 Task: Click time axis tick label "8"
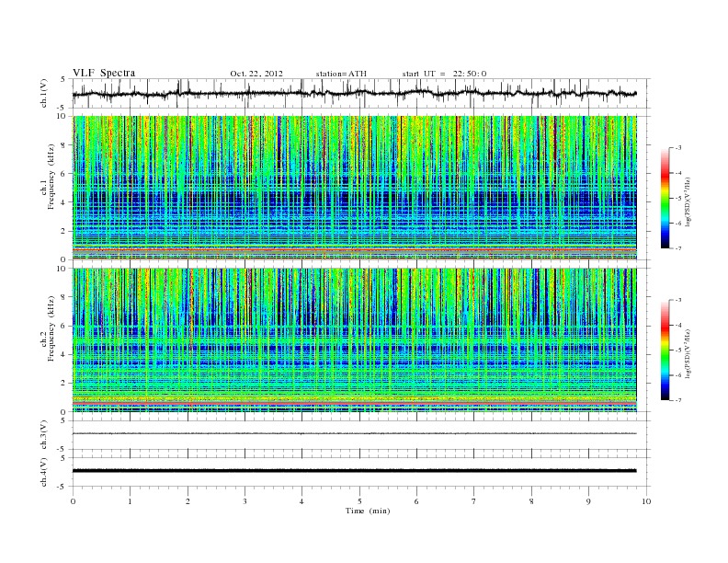(531, 502)
